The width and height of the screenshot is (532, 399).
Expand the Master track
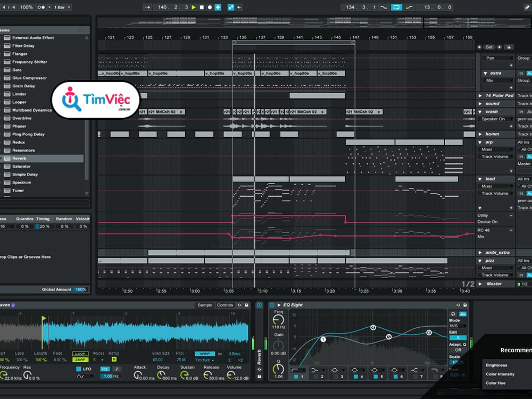coord(480,284)
